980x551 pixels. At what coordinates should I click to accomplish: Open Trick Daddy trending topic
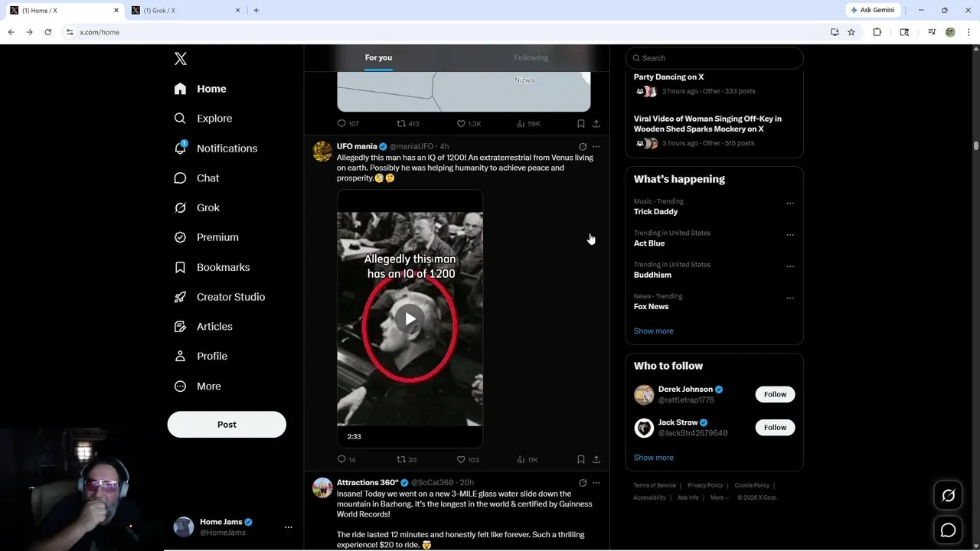(x=655, y=211)
